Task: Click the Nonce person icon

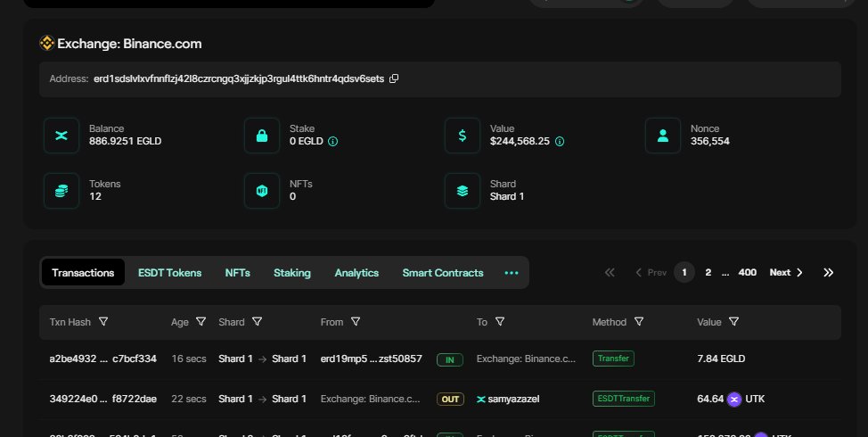Action: [663, 136]
